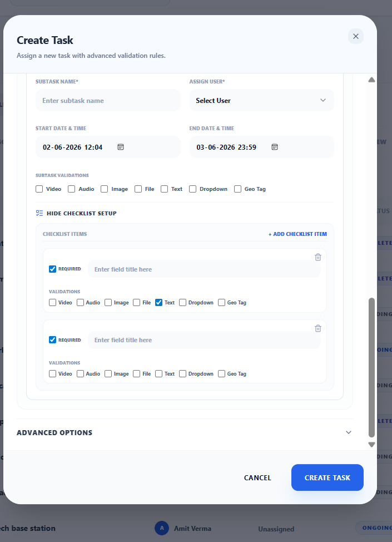The width and height of the screenshot is (392, 542).
Task: Check Image validation on second checklist item
Action: point(108,373)
